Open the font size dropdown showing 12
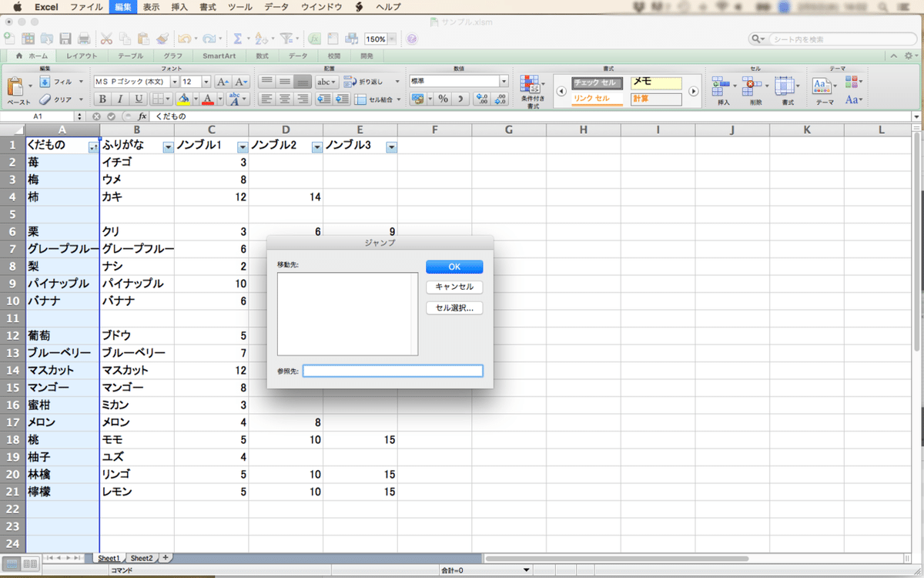This screenshot has width=924, height=578. 206,81
